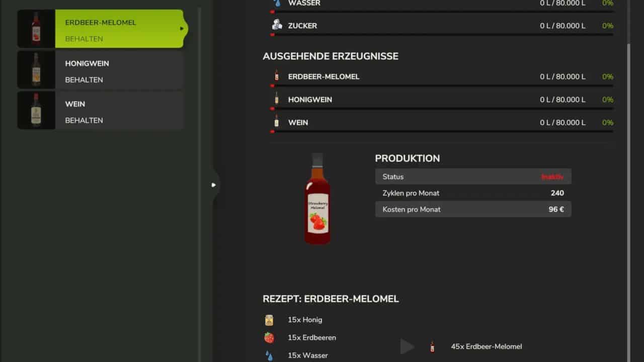Image resolution: width=644 pixels, height=362 pixels.
Task: Toggle Behalten mode under Wein
Action: coord(84,121)
